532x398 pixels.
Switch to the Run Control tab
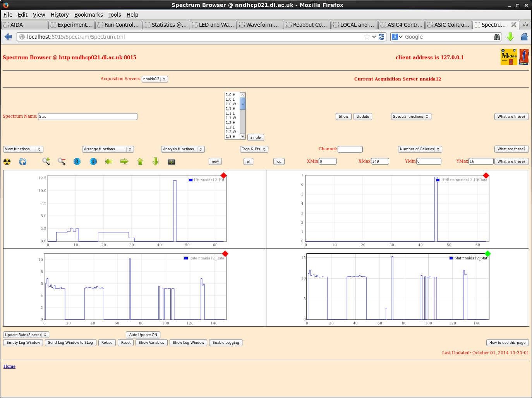click(118, 25)
